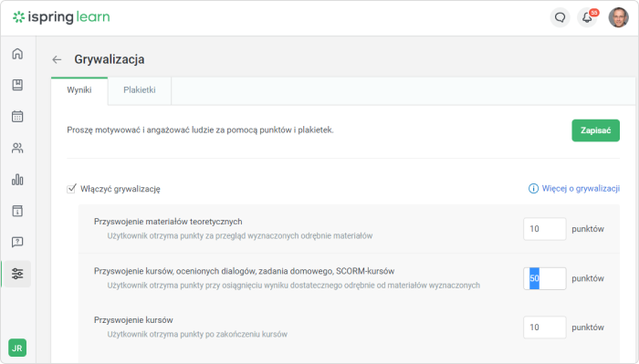The width and height of the screenshot is (639, 364).
Task: Click the back arrow beside Grywalizacja
Action: (57, 60)
